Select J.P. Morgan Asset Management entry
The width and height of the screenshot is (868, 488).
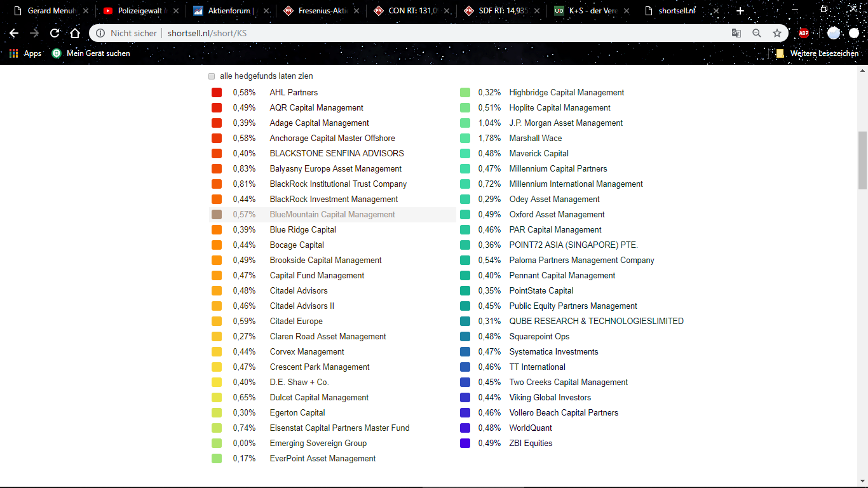(566, 123)
